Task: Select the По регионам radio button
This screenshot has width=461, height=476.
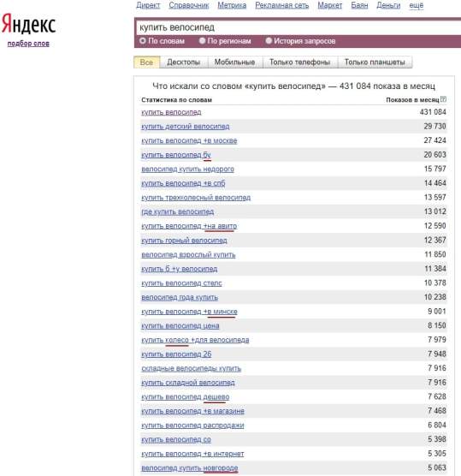Action: click(x=202, y=40)
